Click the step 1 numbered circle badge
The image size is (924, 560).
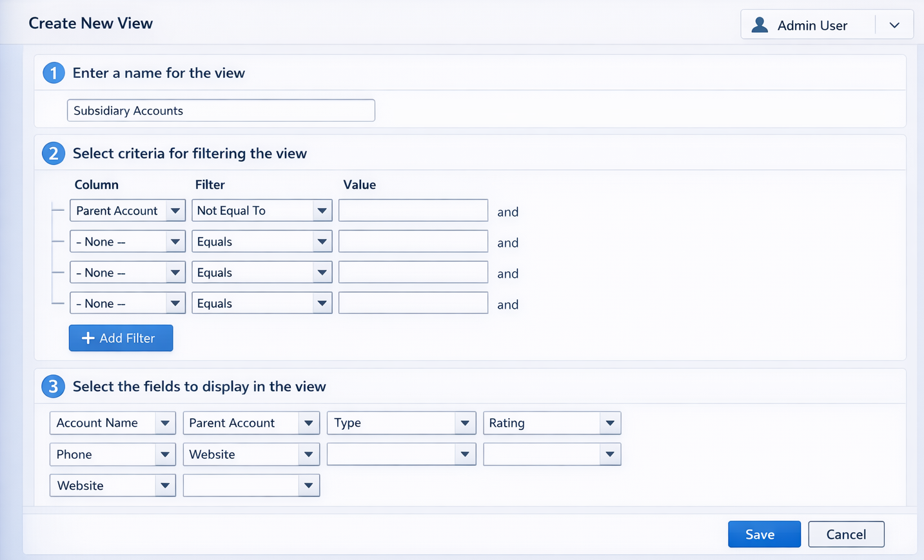click(x=54, y=73)
